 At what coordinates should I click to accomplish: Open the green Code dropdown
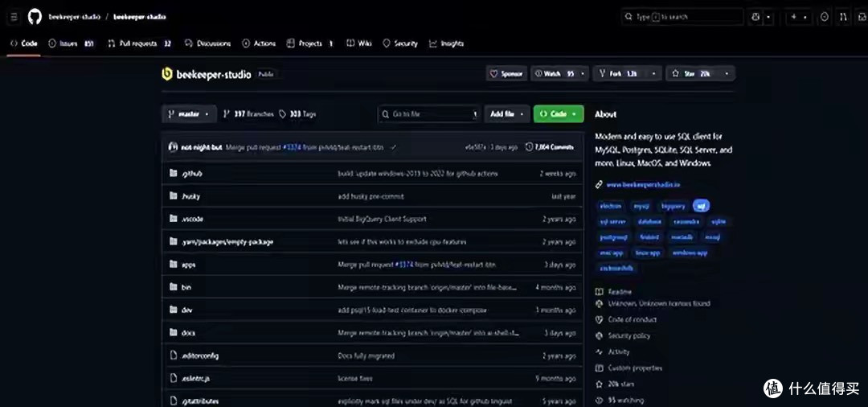pyautogui.click(x=559, y=114)
